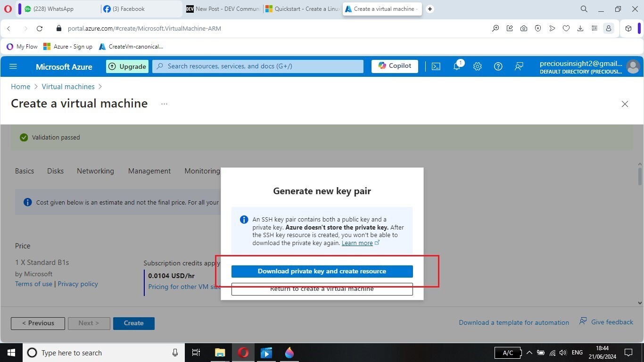Select the Networking tab

point(95,171)
